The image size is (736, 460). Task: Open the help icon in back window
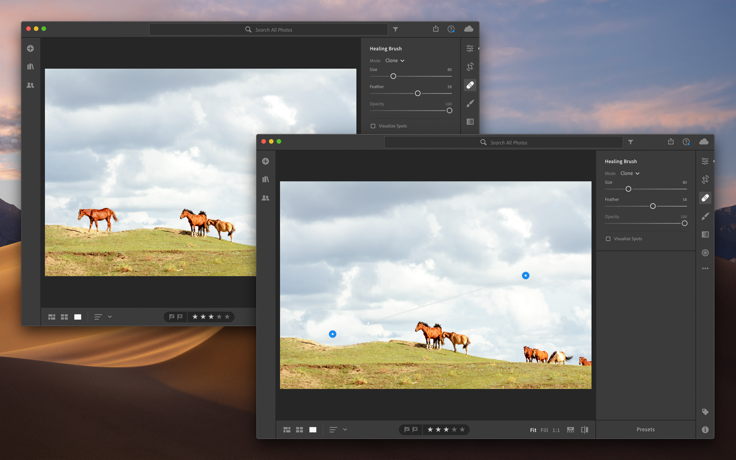(451, 29)
